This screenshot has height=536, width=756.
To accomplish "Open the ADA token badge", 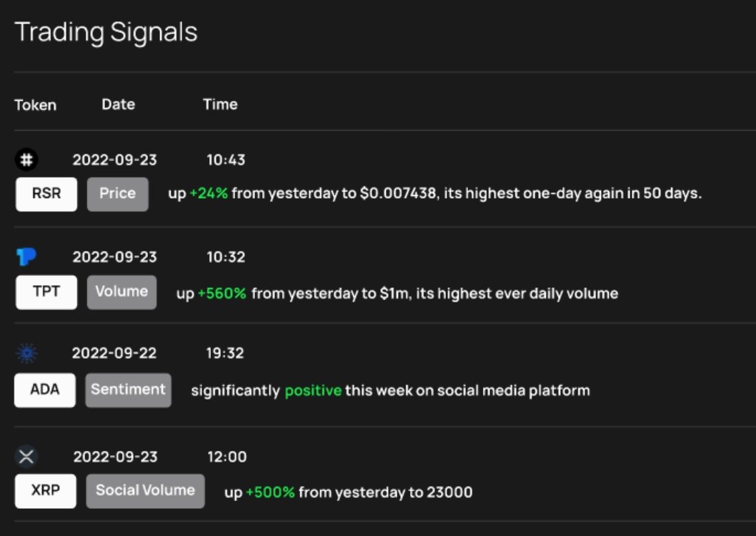I will pyautogui.click(x=45, y=390).
